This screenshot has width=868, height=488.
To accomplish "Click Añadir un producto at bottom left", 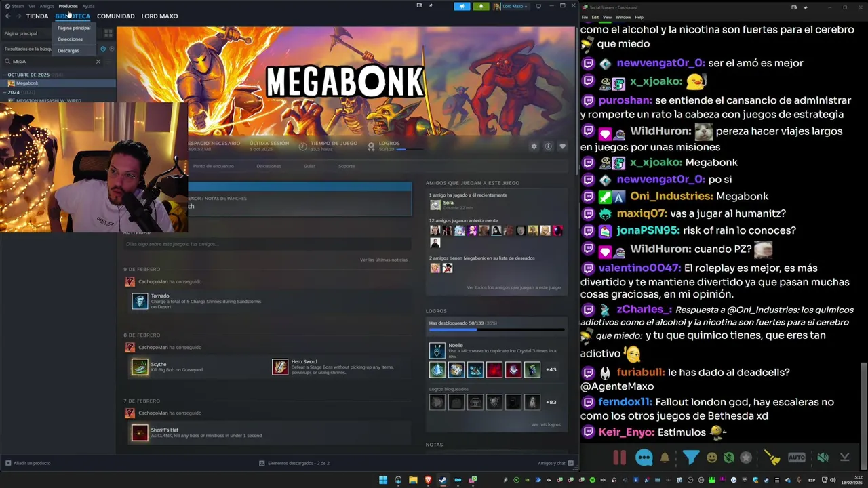I will [28, 463].
